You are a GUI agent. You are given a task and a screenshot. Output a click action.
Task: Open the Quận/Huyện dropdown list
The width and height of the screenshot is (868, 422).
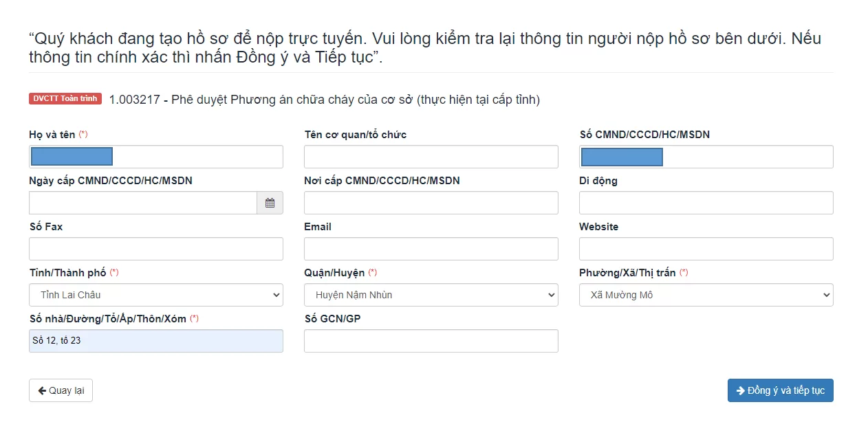pos(431,295)
